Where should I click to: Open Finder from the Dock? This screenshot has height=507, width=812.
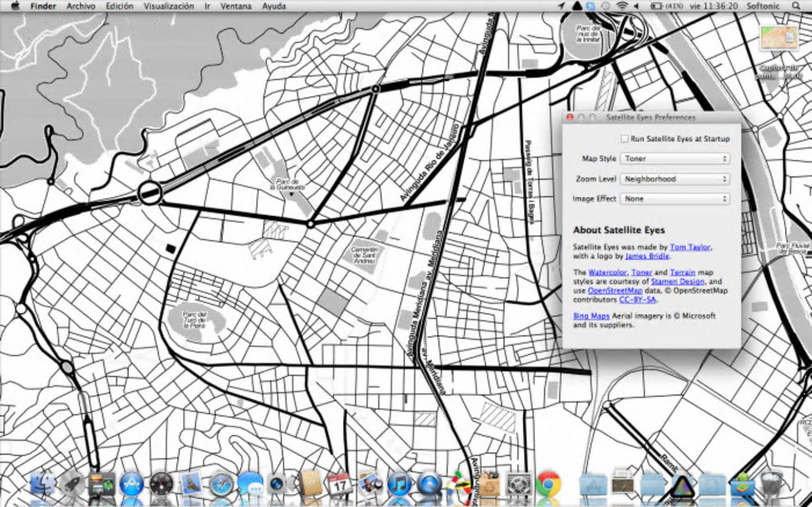click(x=41, y=483)
